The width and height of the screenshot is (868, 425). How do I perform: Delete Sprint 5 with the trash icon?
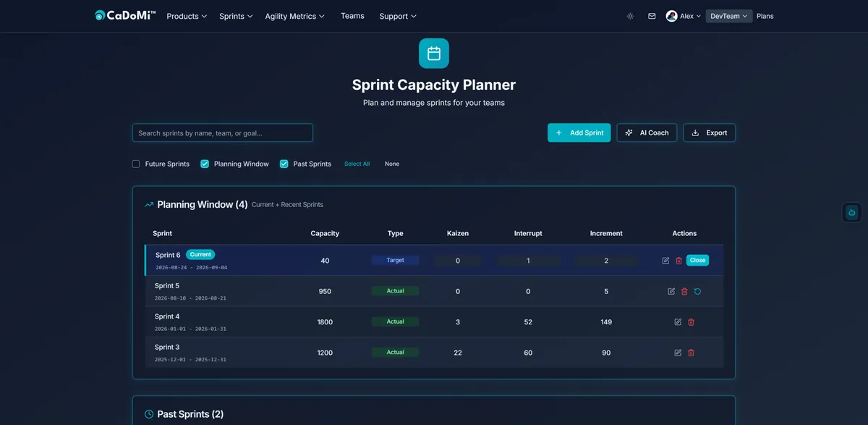coord(684,291)
